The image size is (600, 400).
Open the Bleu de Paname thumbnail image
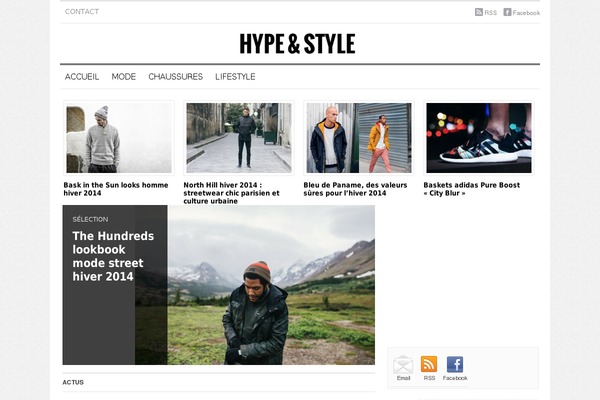[359, 138]
